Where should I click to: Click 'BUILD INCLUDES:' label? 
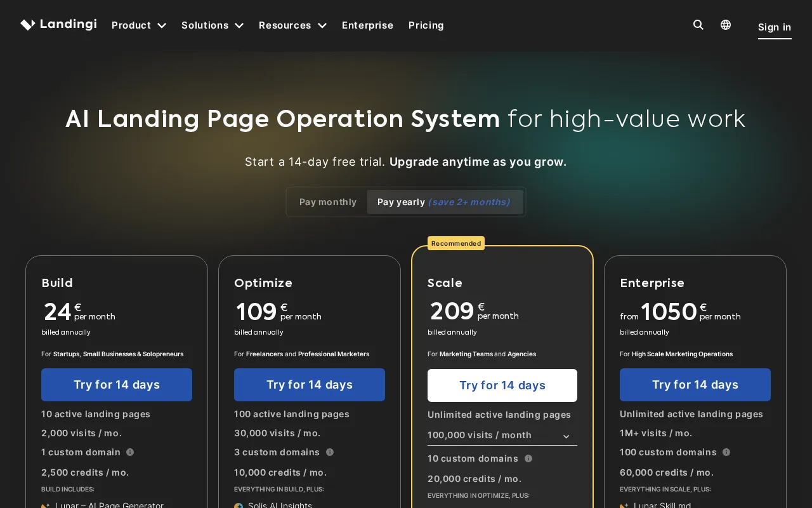pos(68,489)
